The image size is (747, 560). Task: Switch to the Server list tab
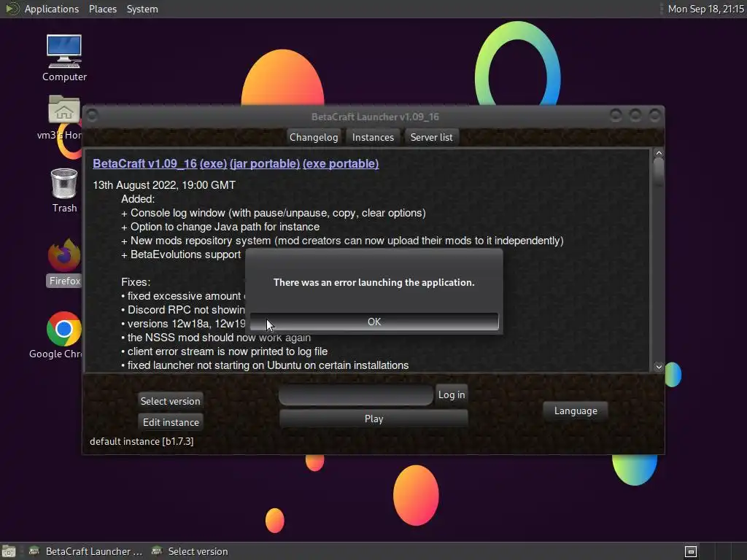point(432,137)
